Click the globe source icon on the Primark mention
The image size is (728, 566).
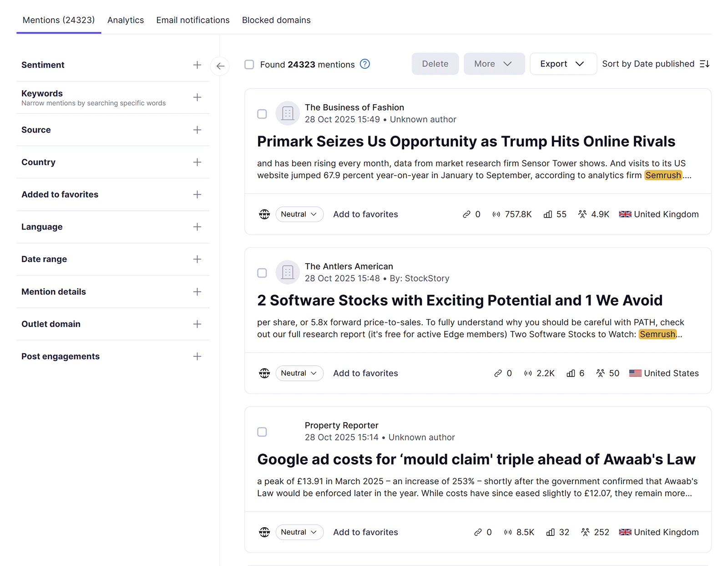click(264, 214)
